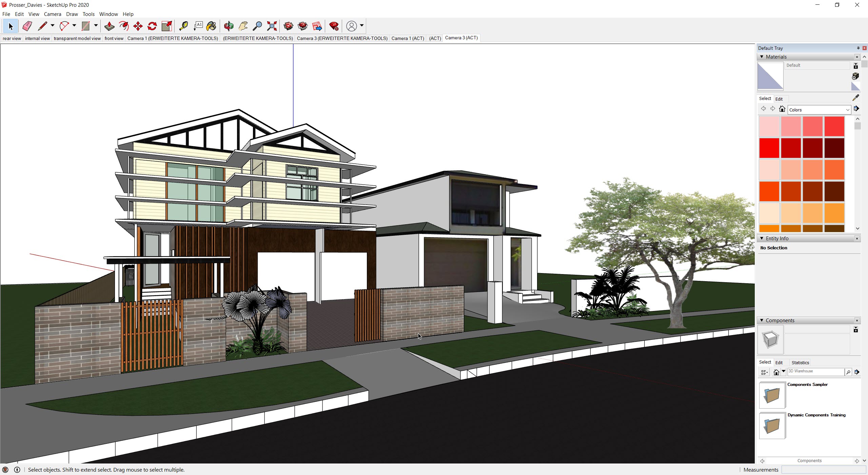Viewport: 868px width, 475px height.
Task: Open the Draw menu
Action: [x=72, y=14]
